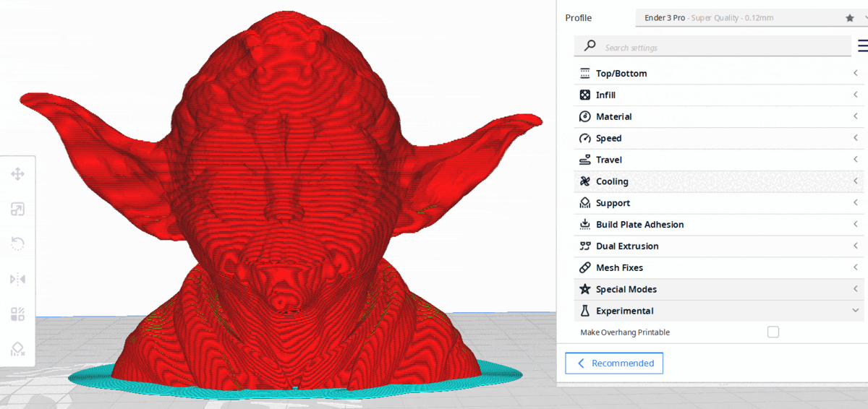Click the Material category icon
The width and height of the screenshot is (868, 409).
(585, 116)
